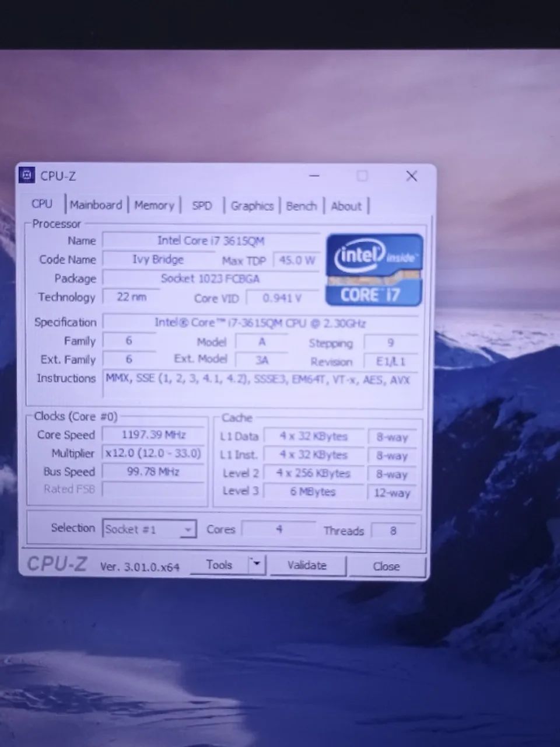Click the Core VID value 0.941 V
The width and height of the screenshot is (560, 747).
pos(282,298)
